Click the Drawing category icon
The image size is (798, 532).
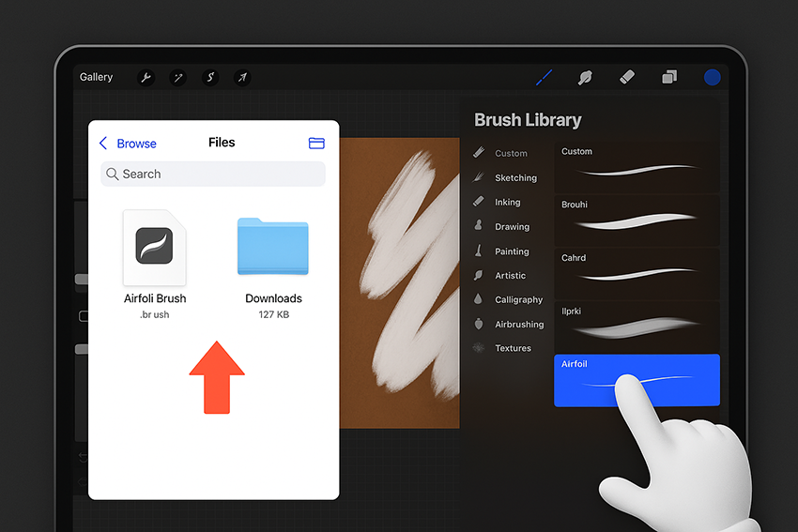[x=479, y=225]
